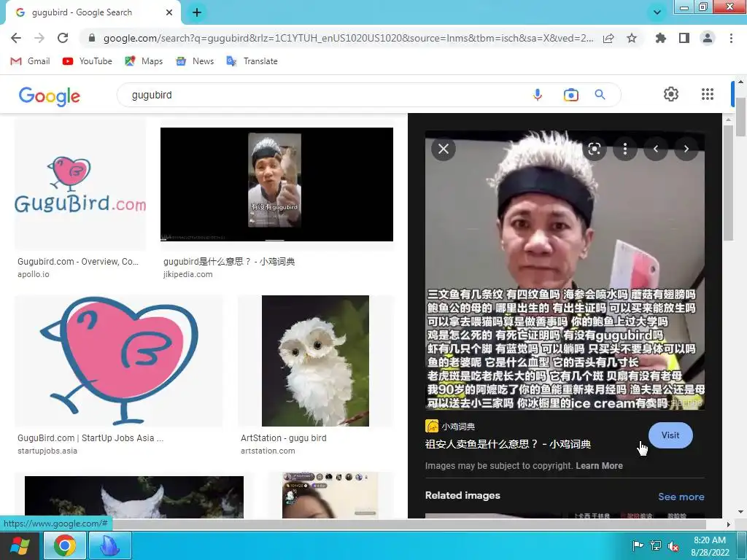Click the lock site-info icon
The image size is (747, 560).
pyautogui.click(x=92, y=38)
